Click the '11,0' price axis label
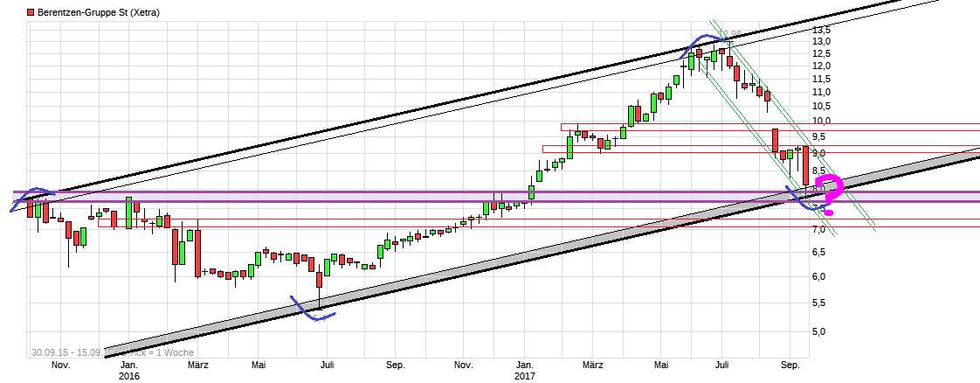 [x=821, y=91]
